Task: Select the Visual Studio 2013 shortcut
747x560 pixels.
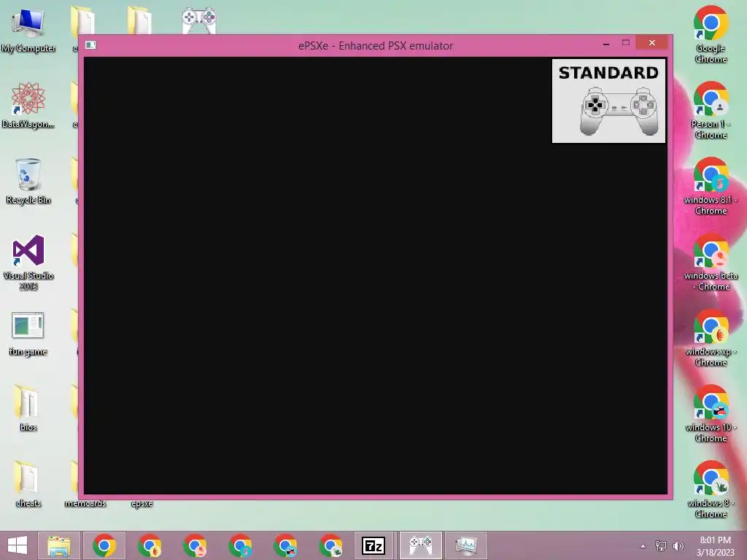Action: (28, 262)
